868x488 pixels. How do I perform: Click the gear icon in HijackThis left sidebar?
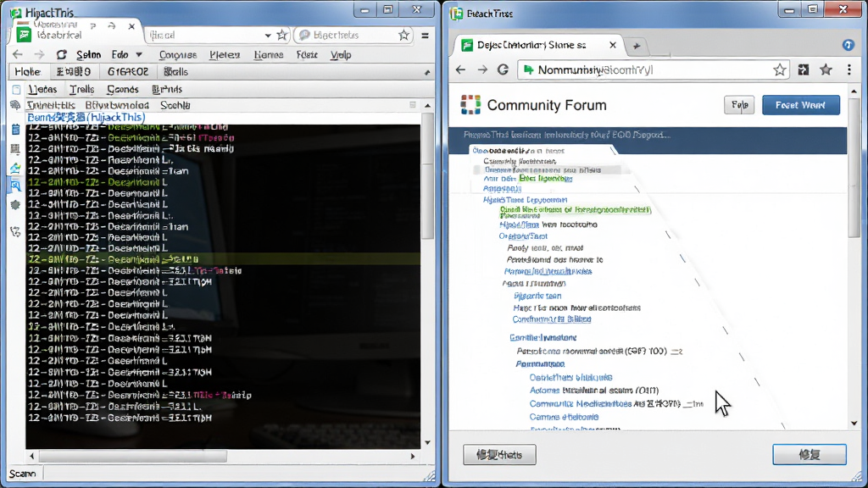point(15,205)
